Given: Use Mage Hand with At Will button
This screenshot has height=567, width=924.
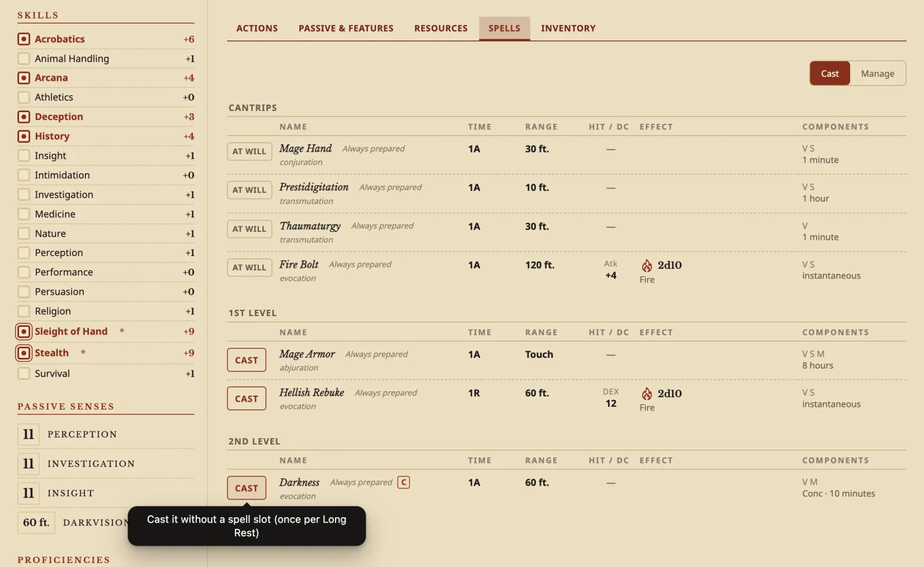Looking at the screenshot, I should pyautogui.click(x=249, y=151).
